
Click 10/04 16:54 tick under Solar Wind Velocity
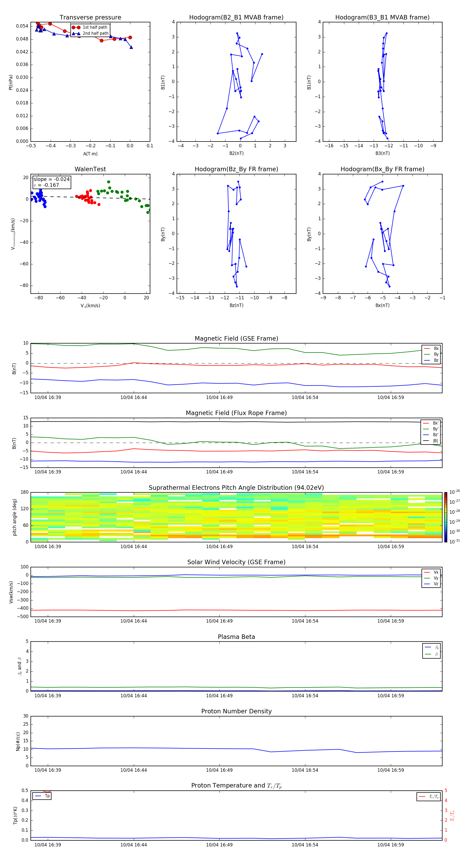[x=305, y=621]
